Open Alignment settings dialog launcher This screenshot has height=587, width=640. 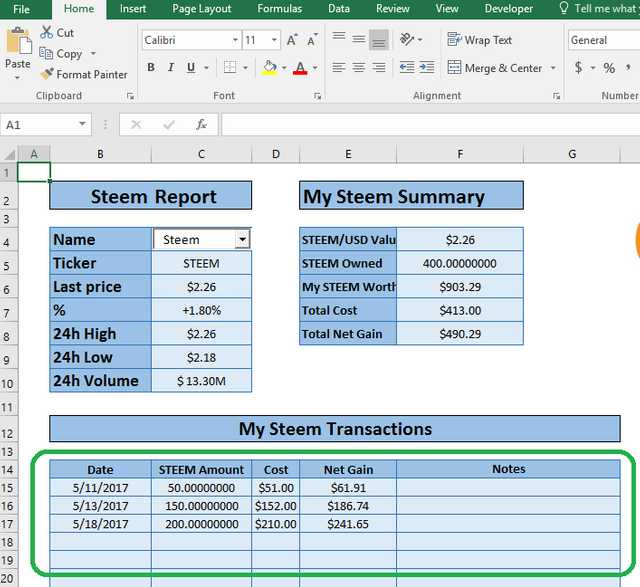(x=556, y=96)
